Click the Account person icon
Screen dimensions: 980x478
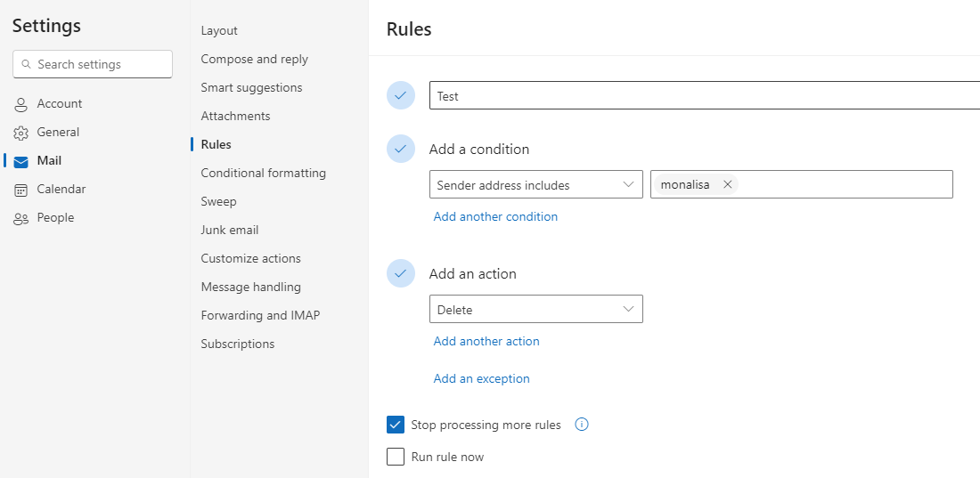click(20, 104)
